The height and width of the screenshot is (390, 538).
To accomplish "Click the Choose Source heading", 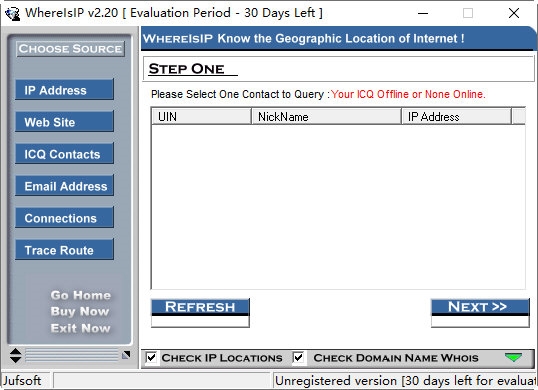I will [70, 49].
